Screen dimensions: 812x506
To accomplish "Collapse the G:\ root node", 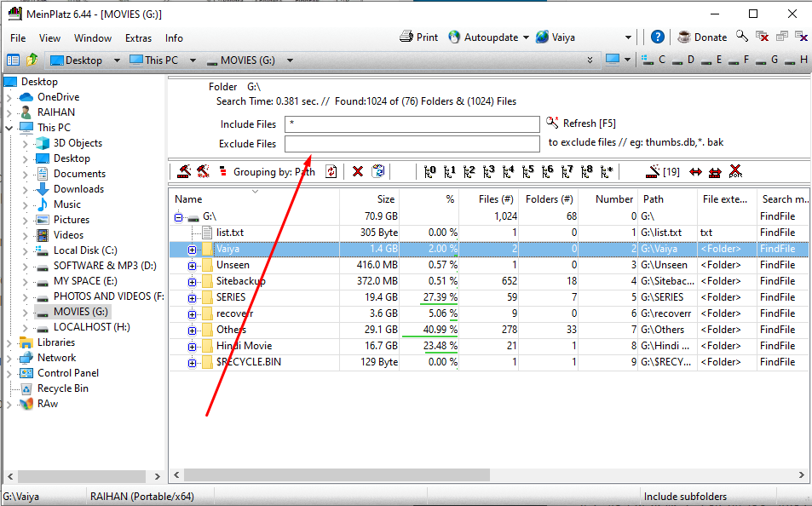I will tap(179, 217).
